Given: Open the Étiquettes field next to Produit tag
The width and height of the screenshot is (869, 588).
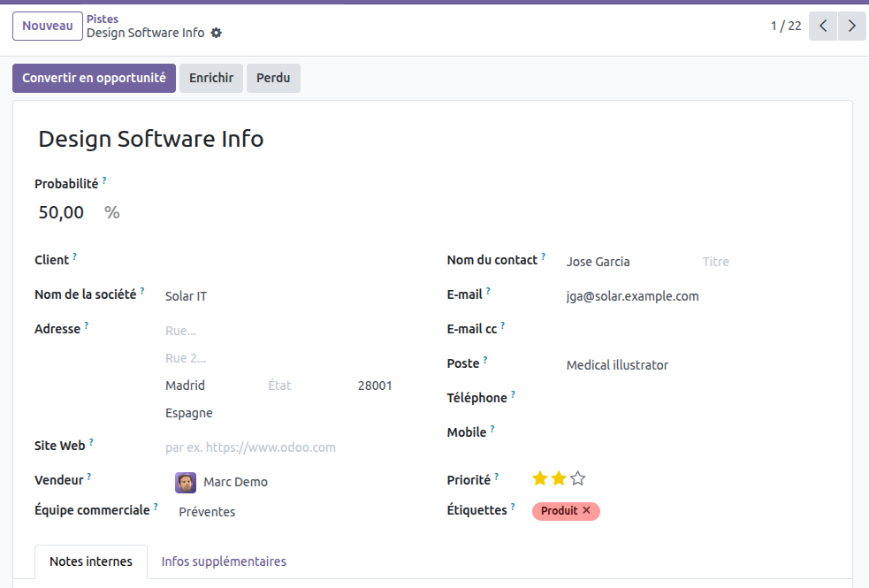Looking at the screenshot, I should click(715, 511).
